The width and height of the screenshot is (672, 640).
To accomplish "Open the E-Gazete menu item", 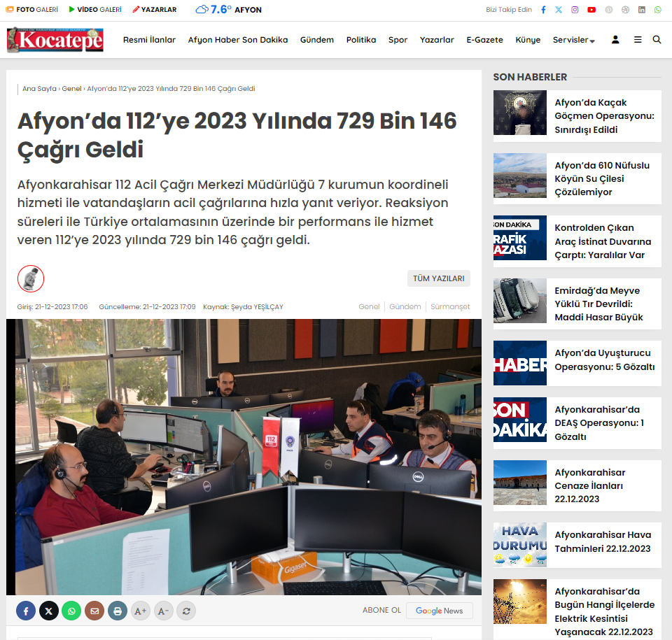I will [x=484, y=40].
